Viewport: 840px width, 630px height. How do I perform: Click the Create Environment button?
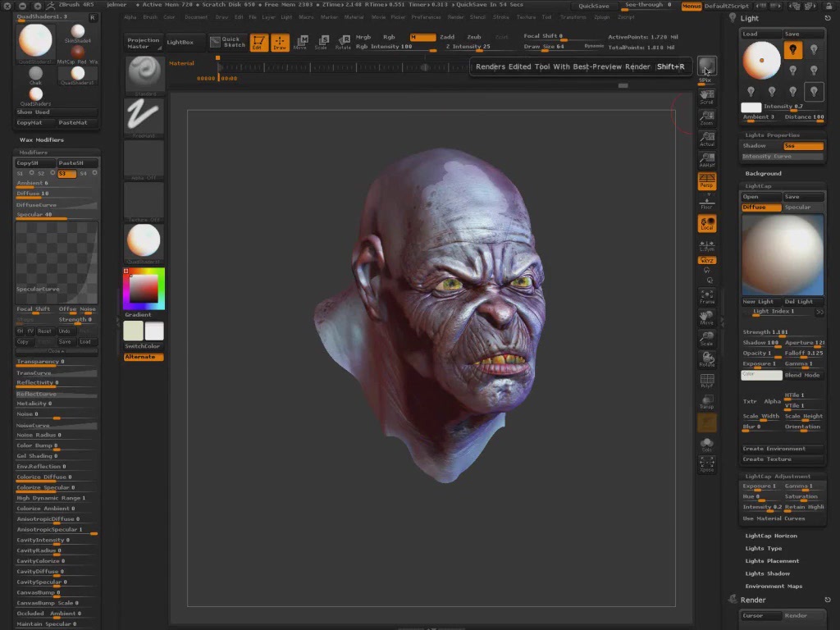782,449
